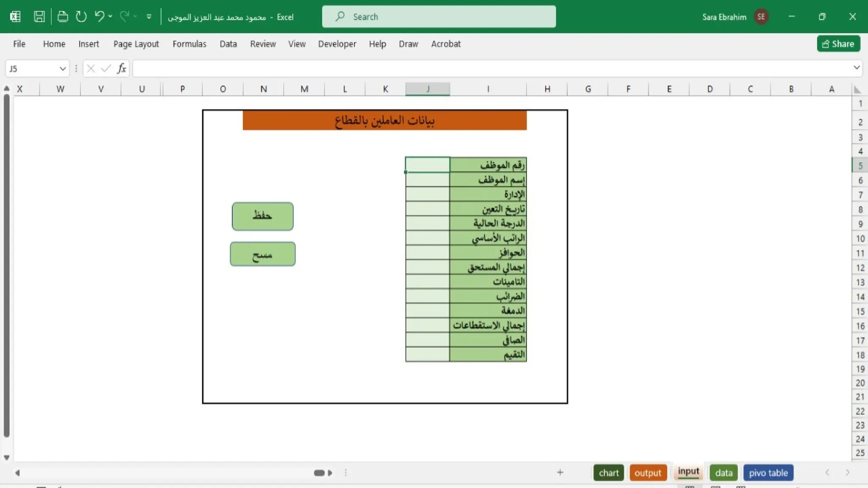Expand the Name Box dropdown arrow

[x=62, y=69]
